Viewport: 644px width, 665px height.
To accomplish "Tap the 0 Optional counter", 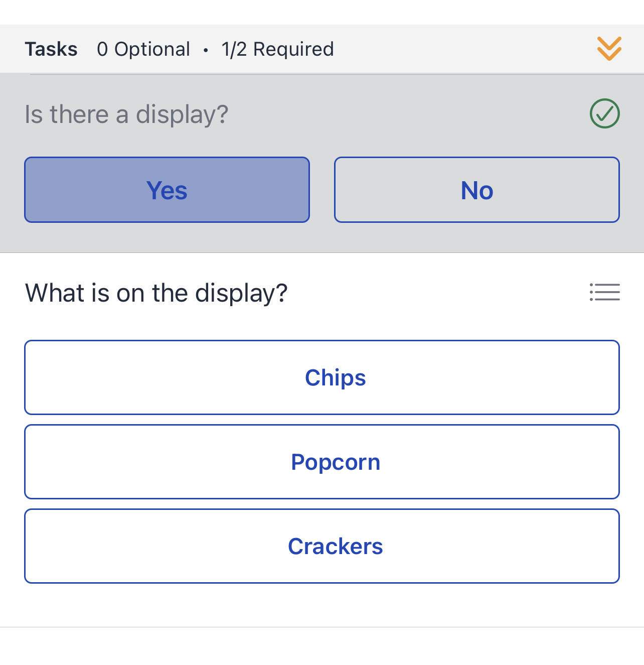I will tap(143, 49).
